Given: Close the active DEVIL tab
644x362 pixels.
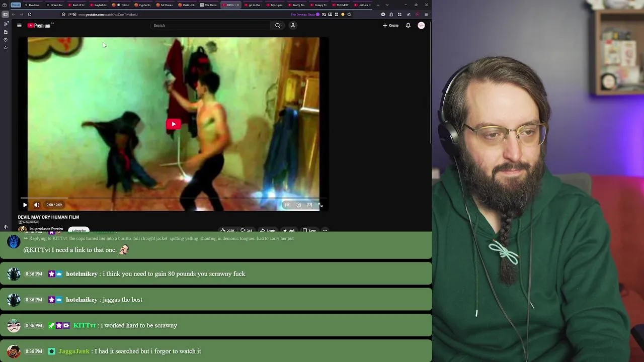Looking at the screenshot, I should (x=238, y=5).
